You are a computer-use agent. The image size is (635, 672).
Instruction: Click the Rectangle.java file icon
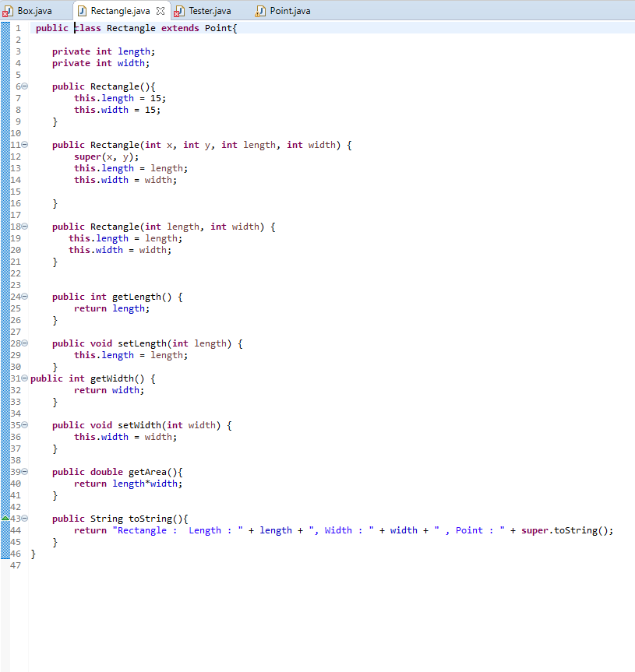point(82,11)
